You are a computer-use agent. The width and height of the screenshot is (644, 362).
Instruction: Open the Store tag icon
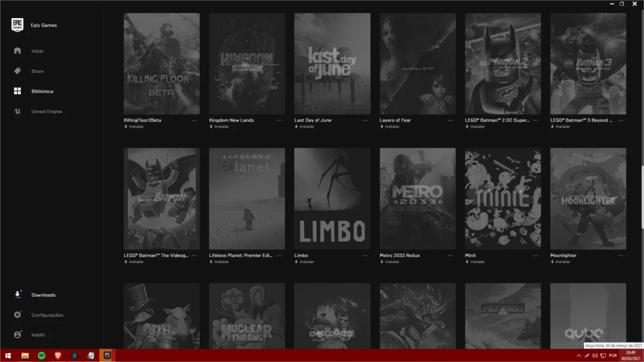click(x=17, y=71)
